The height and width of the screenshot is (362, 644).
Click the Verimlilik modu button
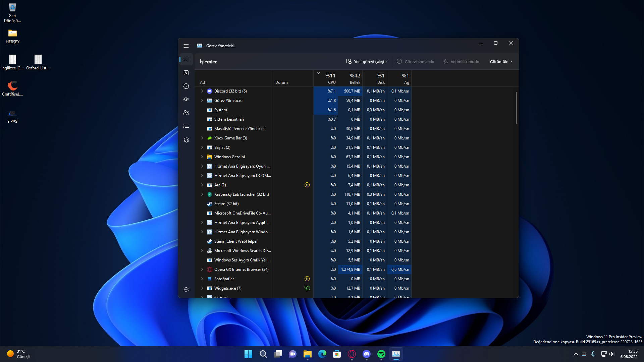point(461,62)
